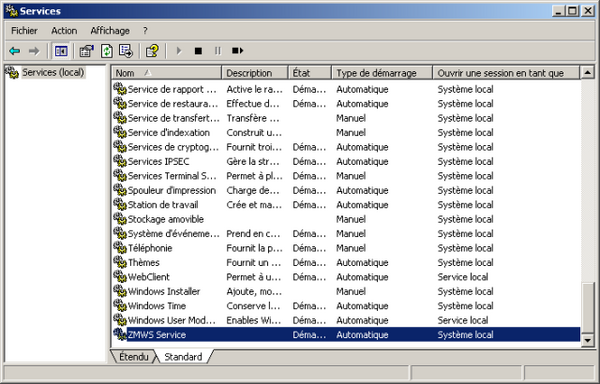Image resolution: width=600 pixels, height=384 pixels.
Task: Click the vertical scrollbar thumb
Action: (x=587, y=308)
